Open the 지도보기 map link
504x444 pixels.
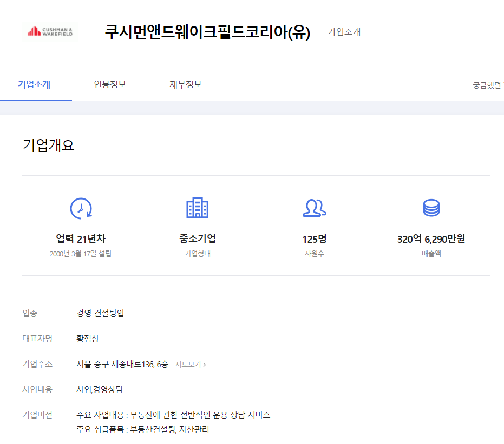pyautogui.click(x=188, y=365)
